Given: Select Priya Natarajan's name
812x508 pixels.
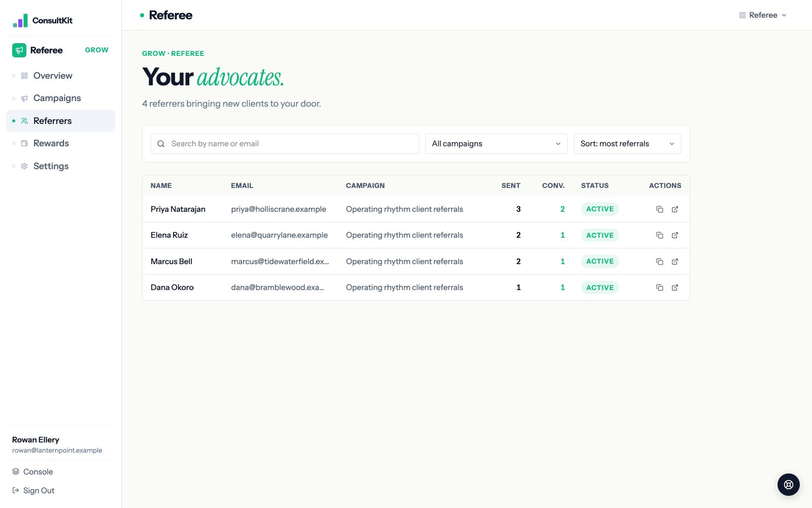Looking at the screenshot, I should point(178,209).
